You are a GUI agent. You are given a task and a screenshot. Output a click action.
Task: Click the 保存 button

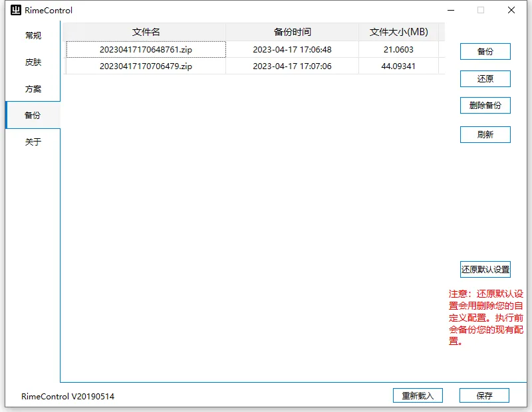pyautogui.click(x=484, y=395)
